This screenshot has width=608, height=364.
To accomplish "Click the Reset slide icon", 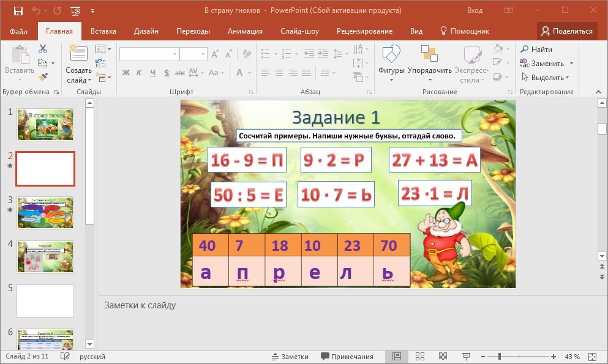I will click(x=100, y=63).
